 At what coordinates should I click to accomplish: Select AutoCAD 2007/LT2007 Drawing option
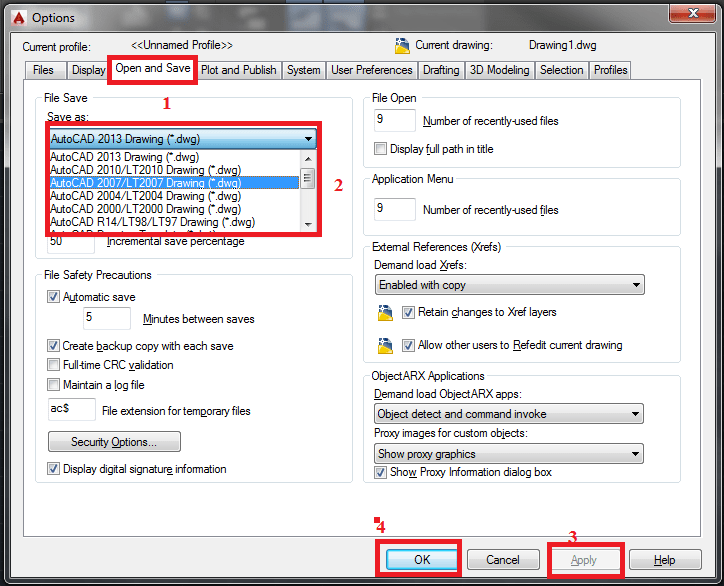174,183
